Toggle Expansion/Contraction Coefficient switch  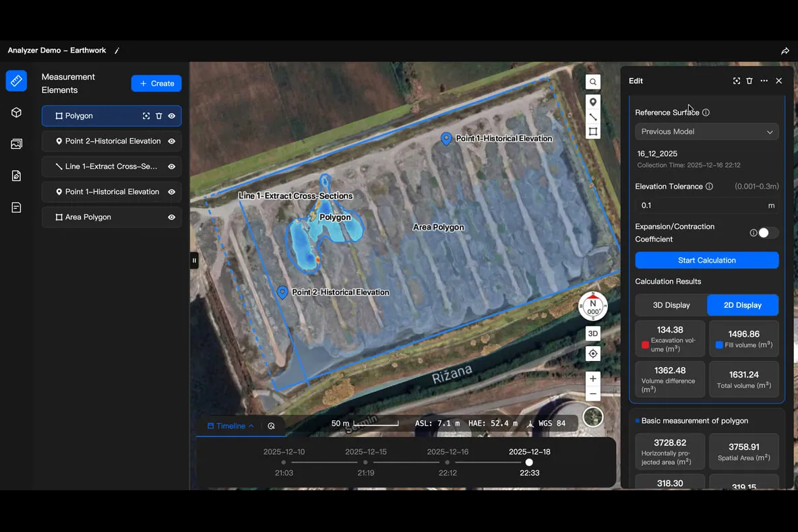coord(768,233)
